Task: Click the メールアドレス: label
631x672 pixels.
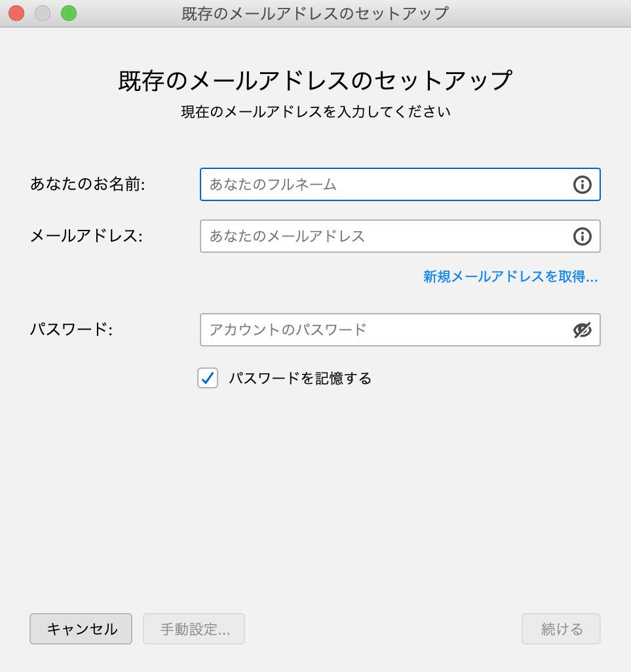Action: [86, 236]
